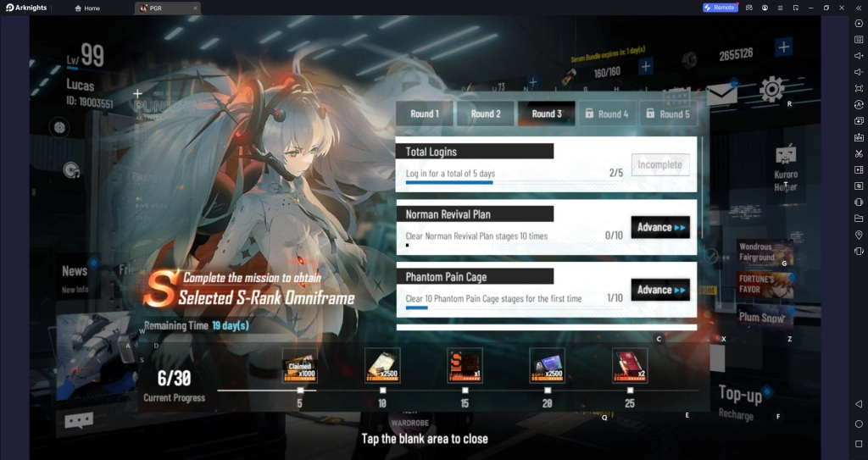The image size is (868, 460).
Task: Click the x2500 reward at milestone 20
Action: [548, 365]
